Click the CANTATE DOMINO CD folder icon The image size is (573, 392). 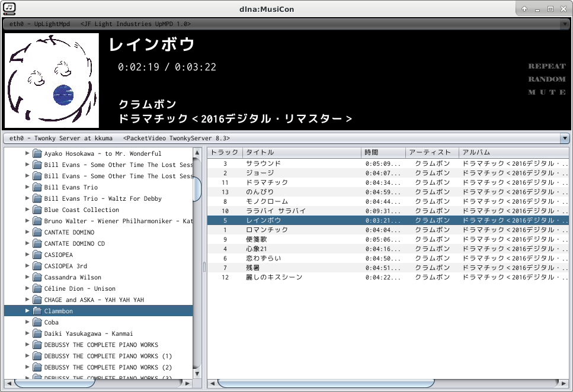click(x=37, y=243)
